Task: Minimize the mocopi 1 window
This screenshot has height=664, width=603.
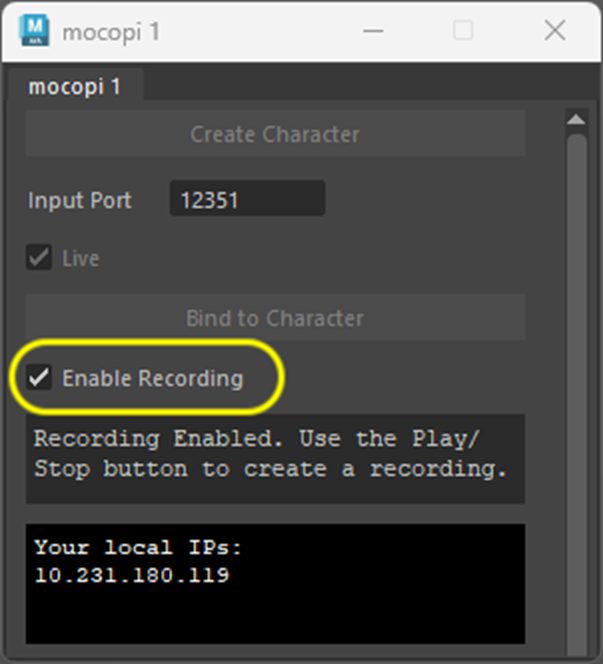Action: click(375, 31)
